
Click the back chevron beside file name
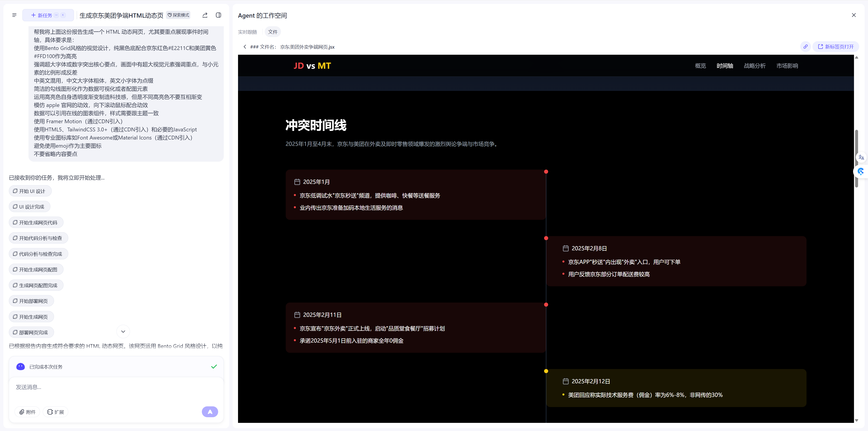coord(245,47)
